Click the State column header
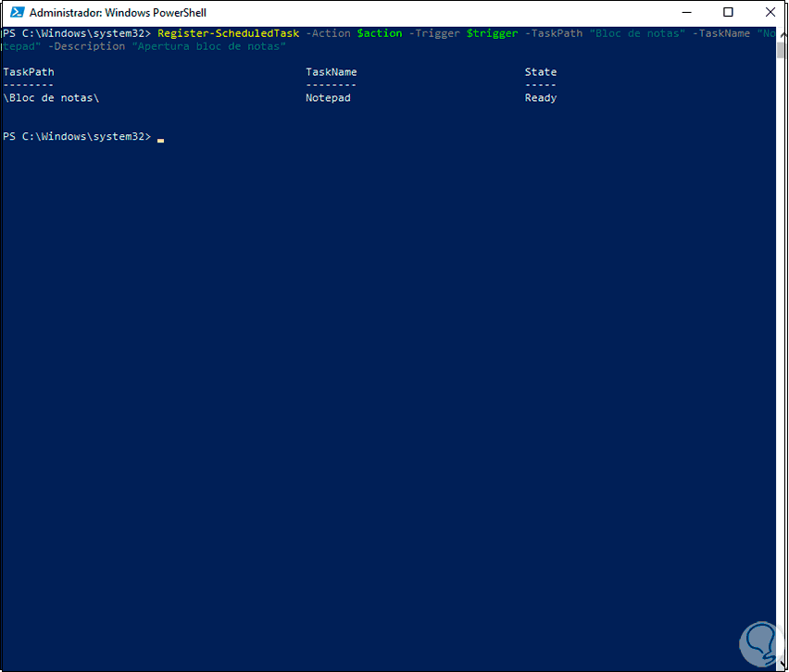The width and height of the screenshot is (789, 672). pyautogui.click(x=541, y=72)
